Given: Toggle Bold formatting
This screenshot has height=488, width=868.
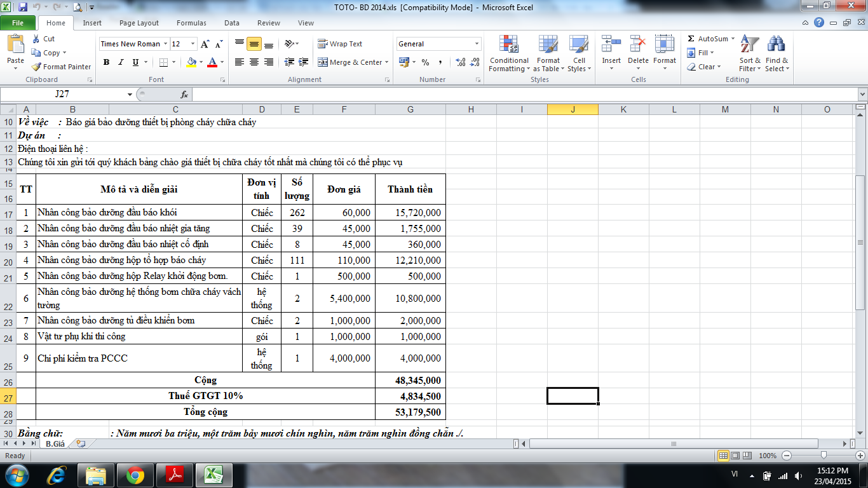Looking at the screenshot, I should pos(106,62).
